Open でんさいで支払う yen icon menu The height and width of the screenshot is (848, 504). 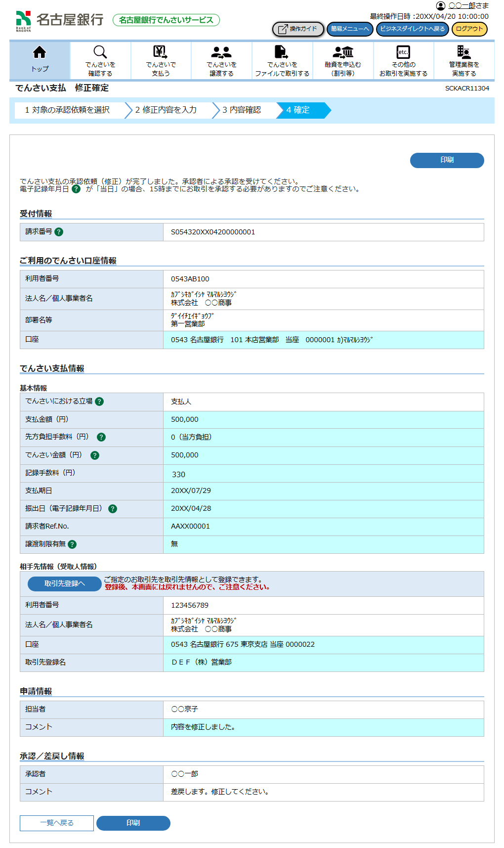point(161,52)
